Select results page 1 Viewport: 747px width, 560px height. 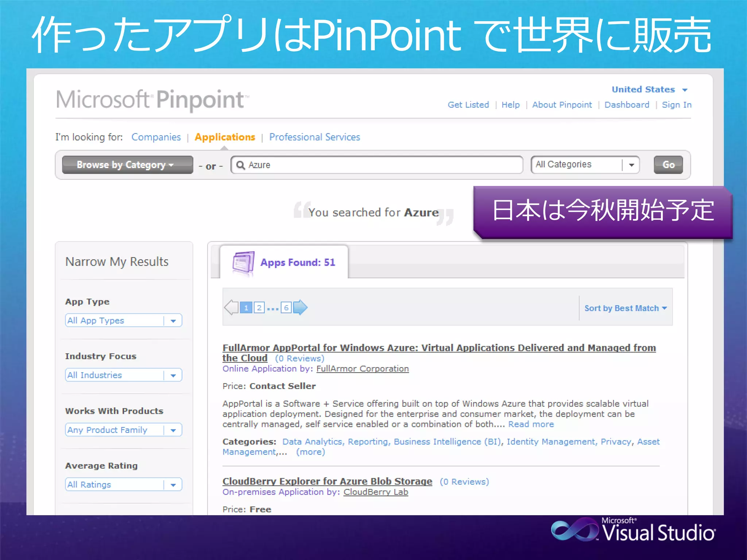(x=246, y=308)
